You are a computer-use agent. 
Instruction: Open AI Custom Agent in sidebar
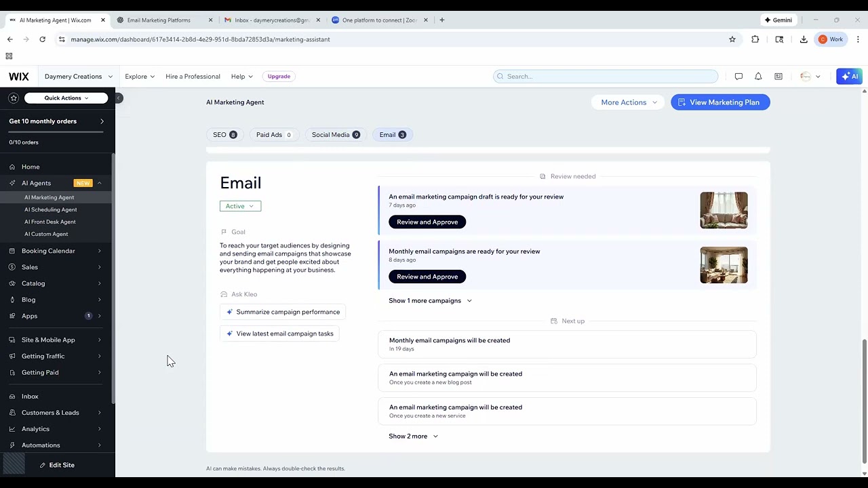click(x=46, y=234)
